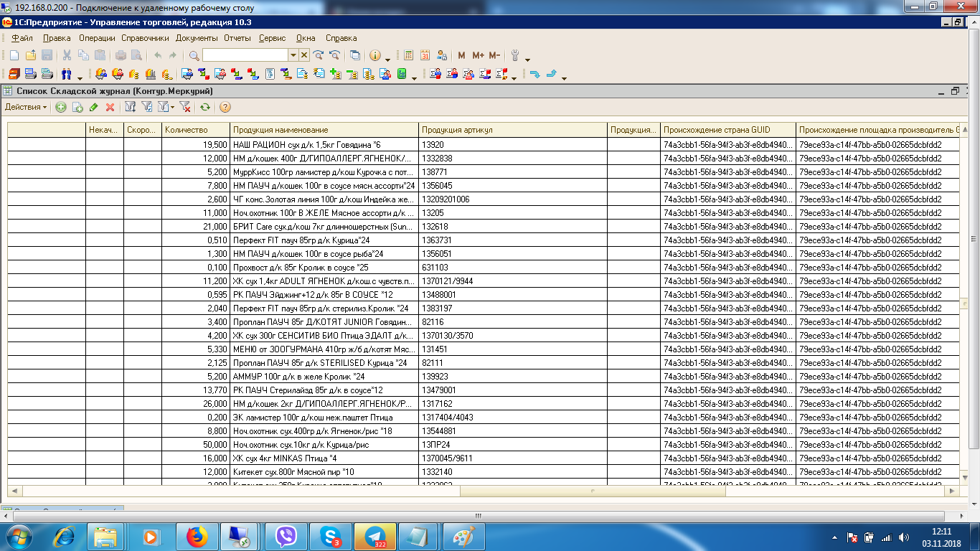
Task: Click the blue forward arrow icon
Action: click(x=551, y=73)
